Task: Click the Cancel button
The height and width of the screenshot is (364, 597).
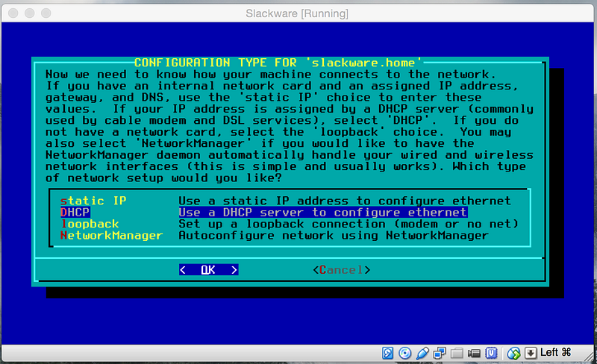Action: click(341, 269)
